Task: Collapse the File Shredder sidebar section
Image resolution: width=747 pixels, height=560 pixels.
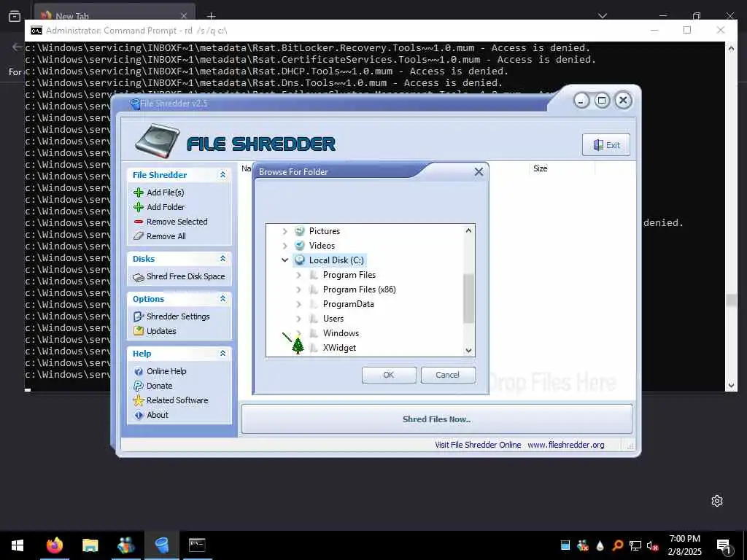Action: pos(222,175)
